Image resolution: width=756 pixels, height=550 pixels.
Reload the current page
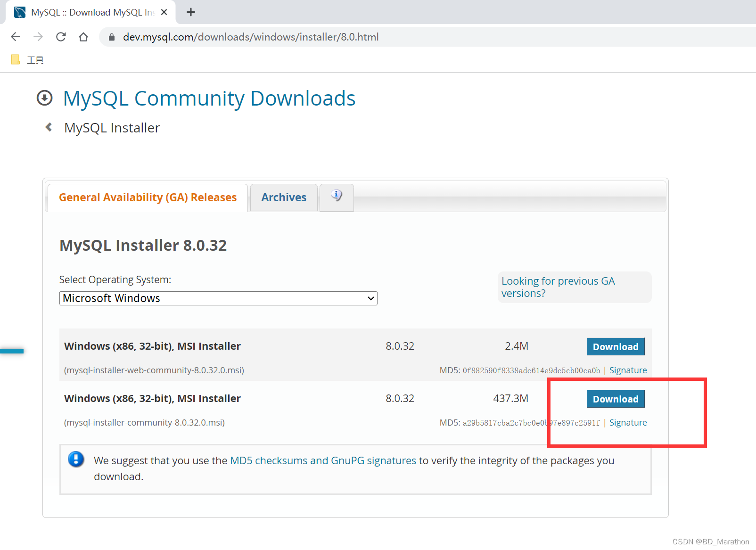61,37
